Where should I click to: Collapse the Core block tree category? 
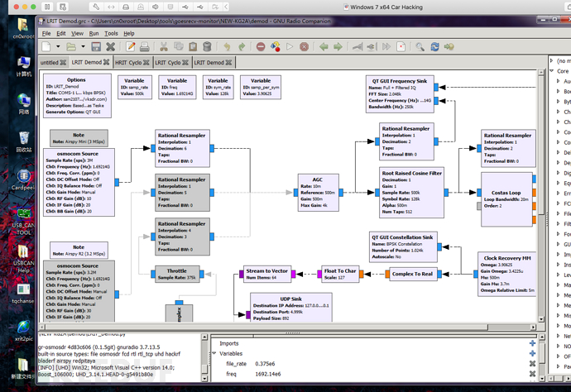[x=552, y=72]
